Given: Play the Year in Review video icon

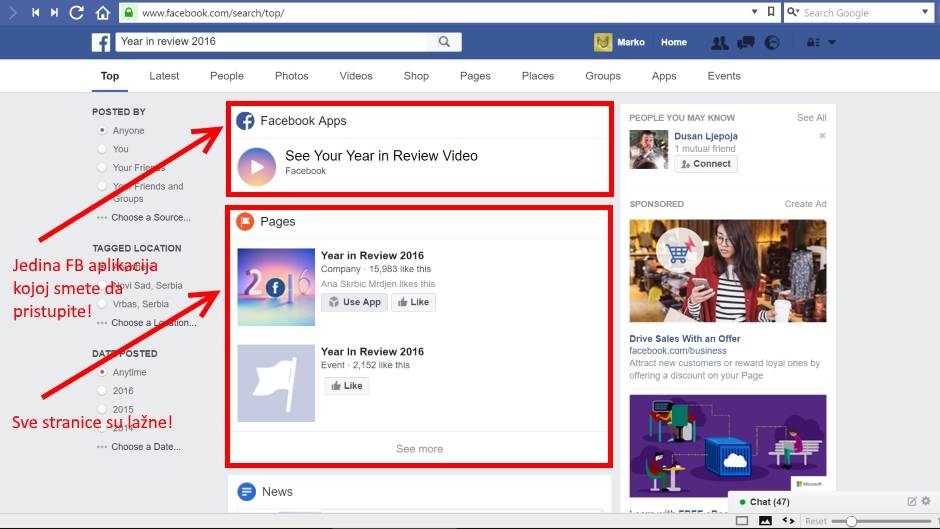Looking at the screenshot, I should click(257, 167).
